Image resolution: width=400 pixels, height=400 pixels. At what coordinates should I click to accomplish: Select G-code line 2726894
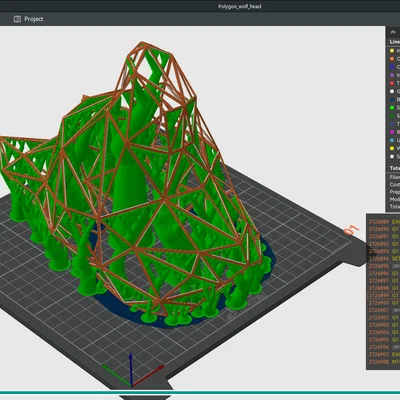click(x=383, y=258)
